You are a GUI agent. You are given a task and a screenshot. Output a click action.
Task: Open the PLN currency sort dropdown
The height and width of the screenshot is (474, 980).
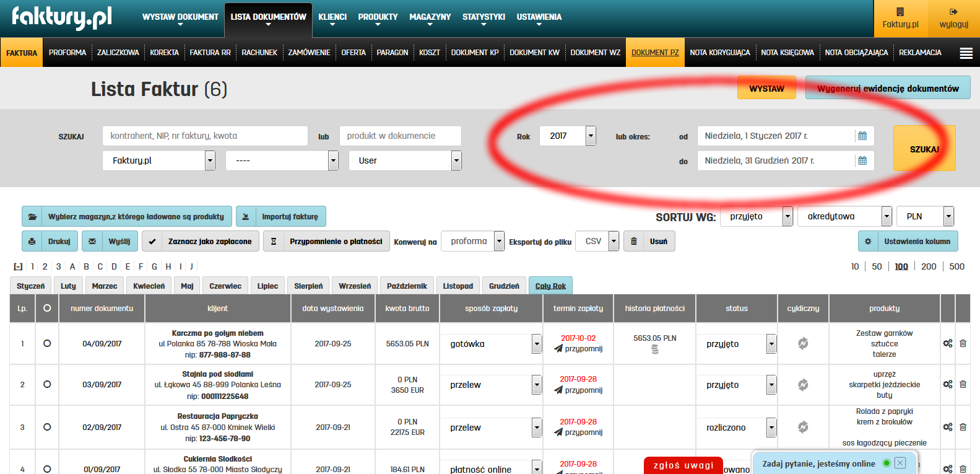[x=948, y=216]
